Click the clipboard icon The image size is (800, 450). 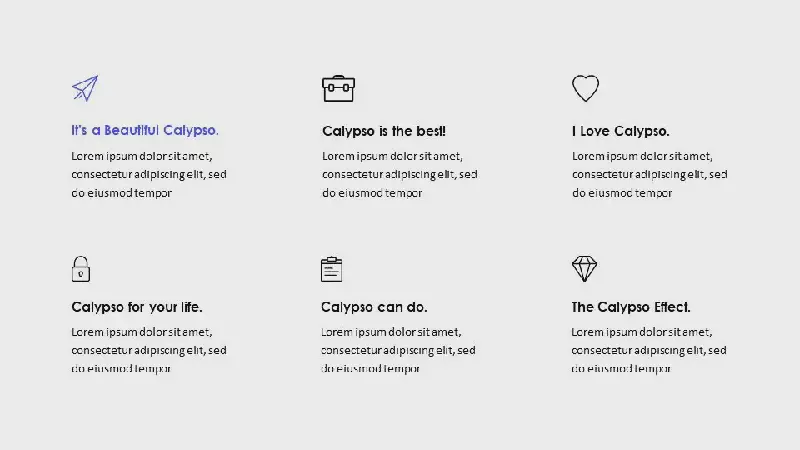[331, 269]
